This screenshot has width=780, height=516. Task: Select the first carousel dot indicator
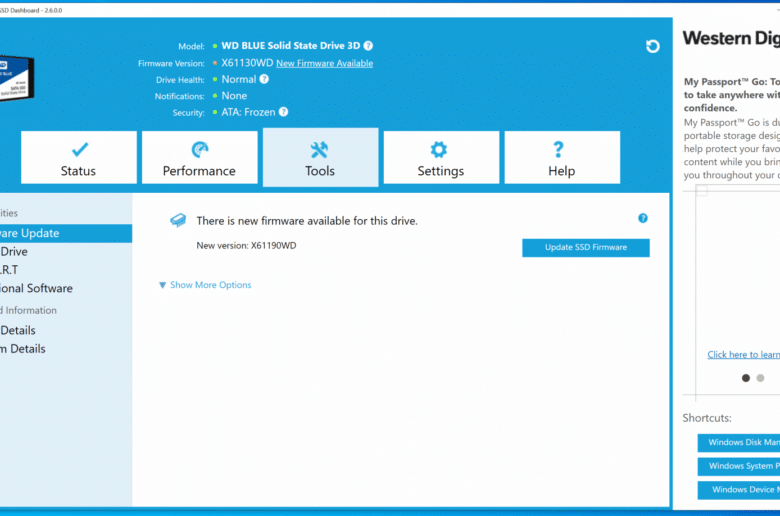[x=746, y=378]
